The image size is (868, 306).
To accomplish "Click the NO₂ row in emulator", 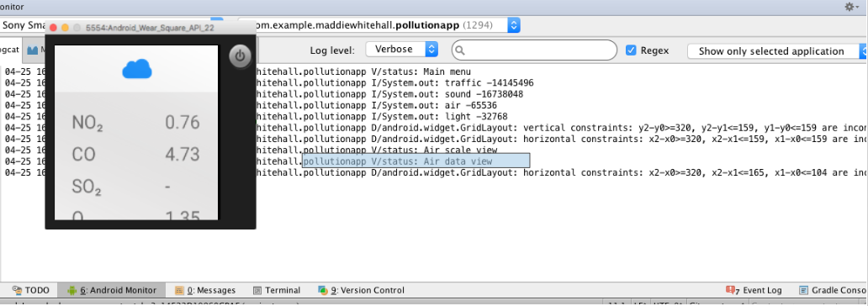I will point(136,122).
